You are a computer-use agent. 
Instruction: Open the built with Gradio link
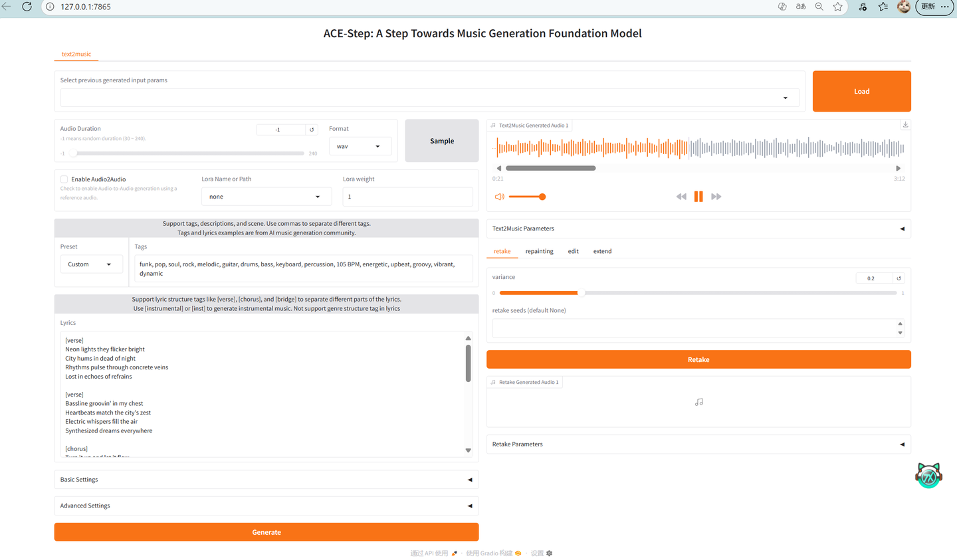(x=494, y=553)
